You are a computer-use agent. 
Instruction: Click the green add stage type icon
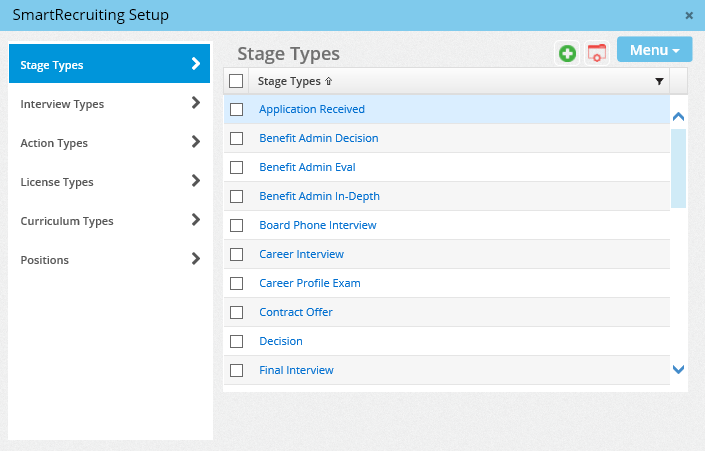click(x=567, y=54)
